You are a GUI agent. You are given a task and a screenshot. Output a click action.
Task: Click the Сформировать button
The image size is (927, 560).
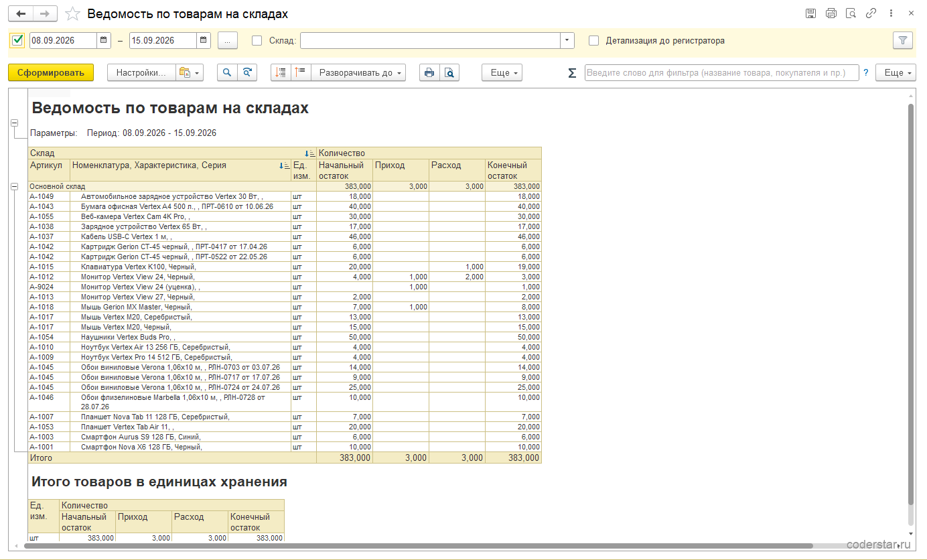[51, 73]
